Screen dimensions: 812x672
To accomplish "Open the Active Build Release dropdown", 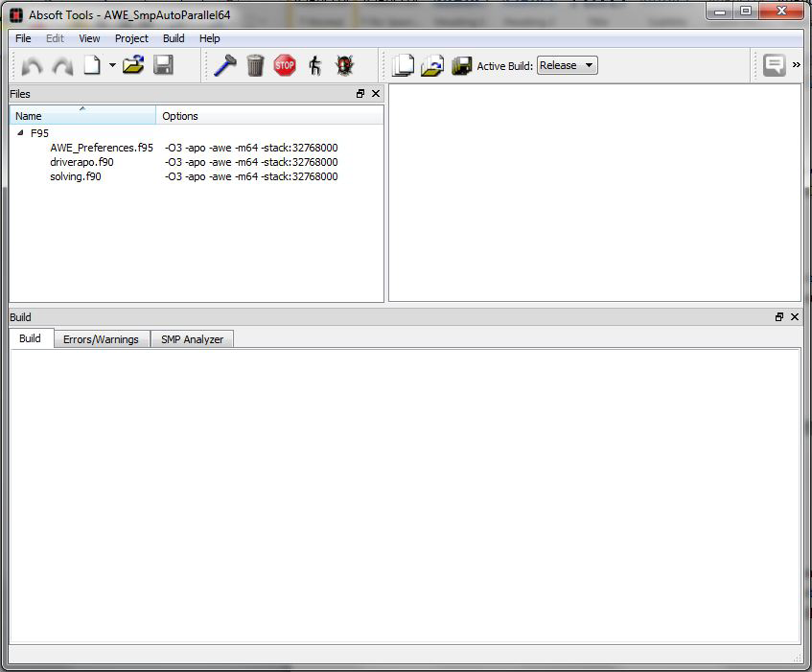I will click(x=567, y=65).
